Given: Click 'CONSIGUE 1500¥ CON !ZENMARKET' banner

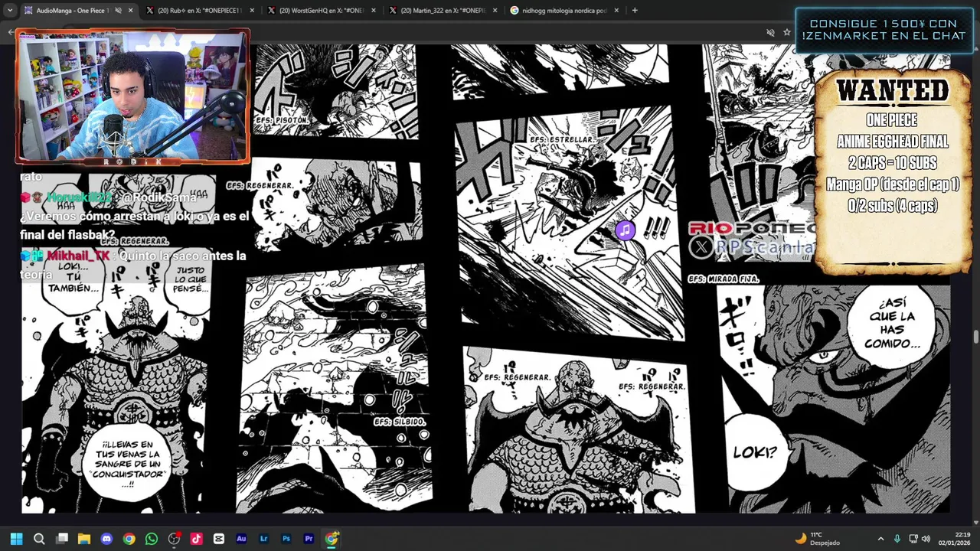Looking at the screenshot, I should pos(884,30).
